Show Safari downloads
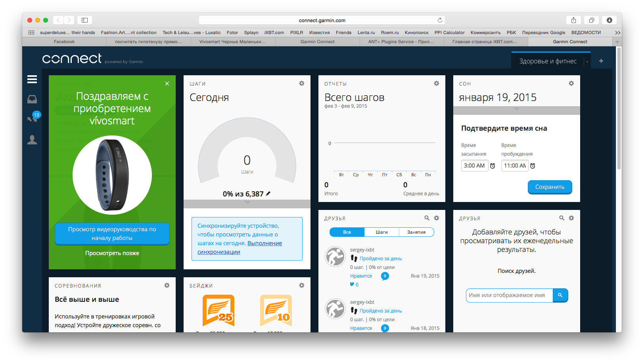644x364 pixels. (609, 20)
